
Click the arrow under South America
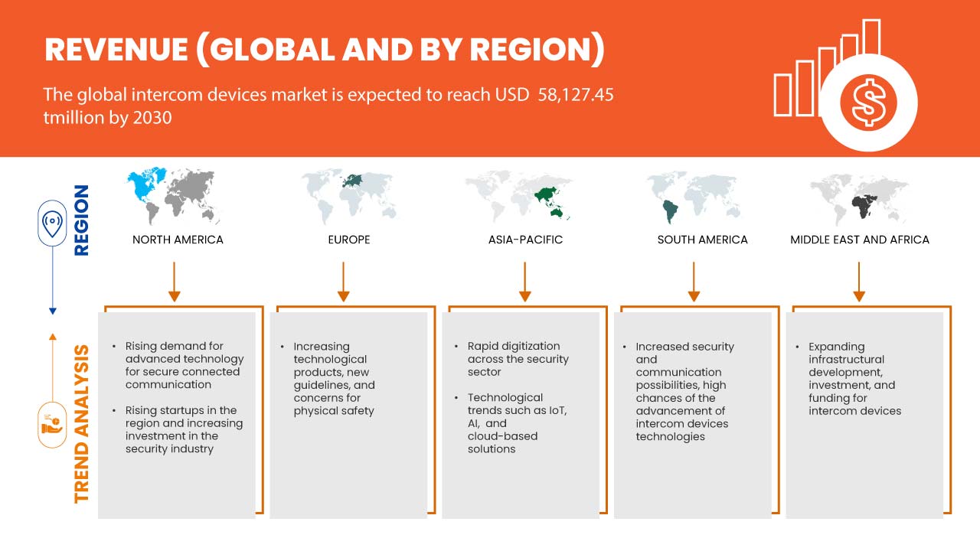(x=694, y=281)
